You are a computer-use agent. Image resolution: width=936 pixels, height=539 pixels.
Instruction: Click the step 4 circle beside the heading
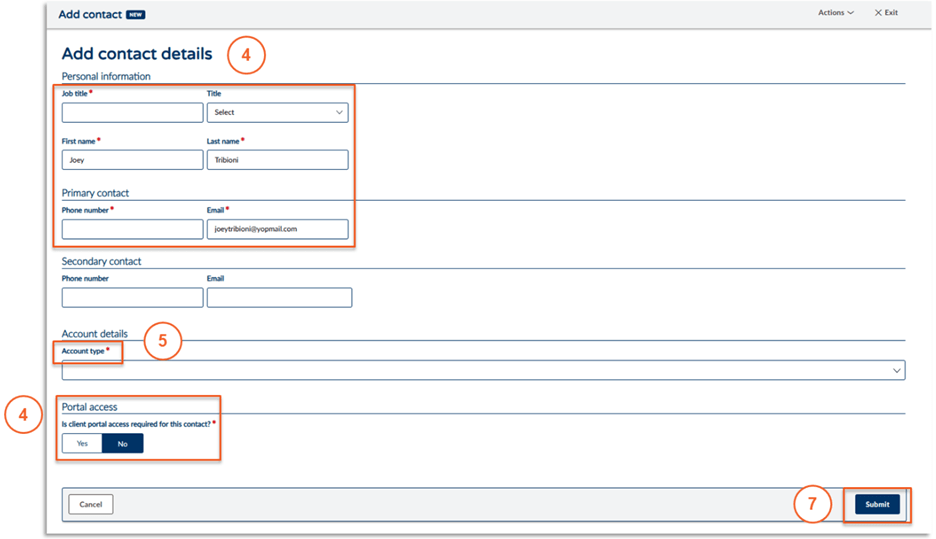[x=246, y=55]
